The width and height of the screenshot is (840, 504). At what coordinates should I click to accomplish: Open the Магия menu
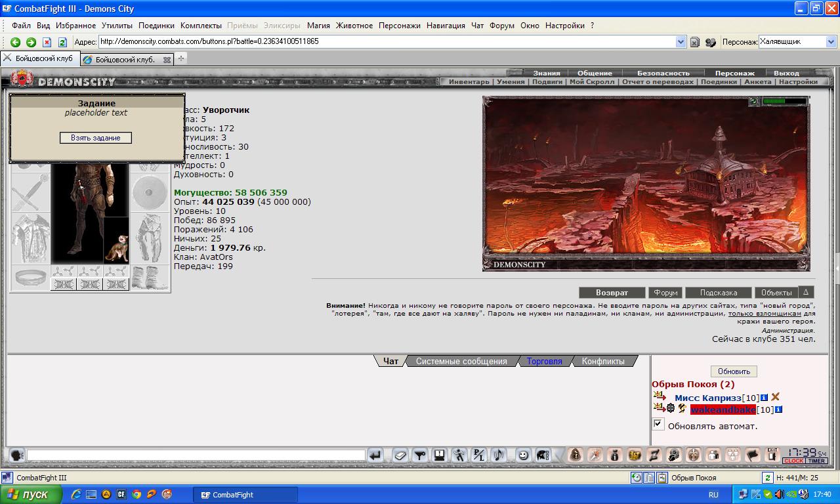point(318,26)
